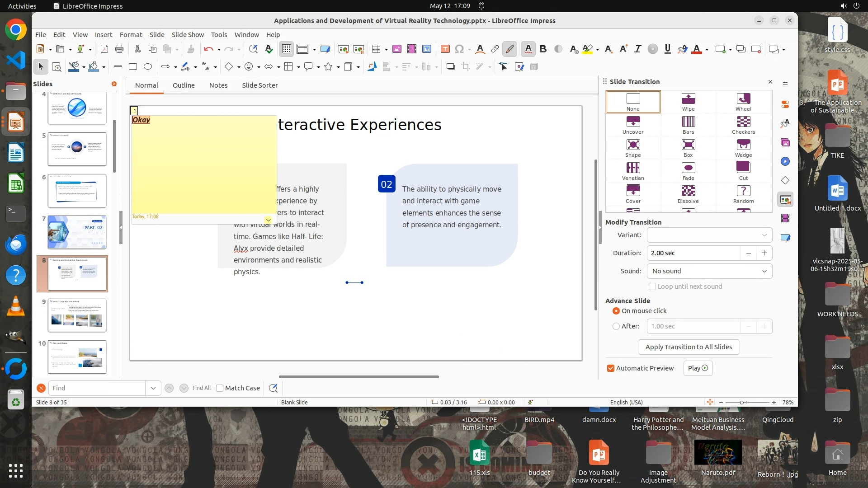Image resolution: width=868 pixels, height=488 pixels.
Task: Open the Sound dropdown
Action: coord(709,271)
